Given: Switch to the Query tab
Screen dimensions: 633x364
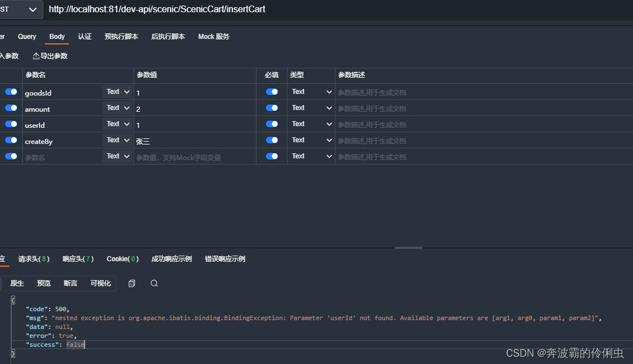Looking at the screenshot, I should coord(27,36).
